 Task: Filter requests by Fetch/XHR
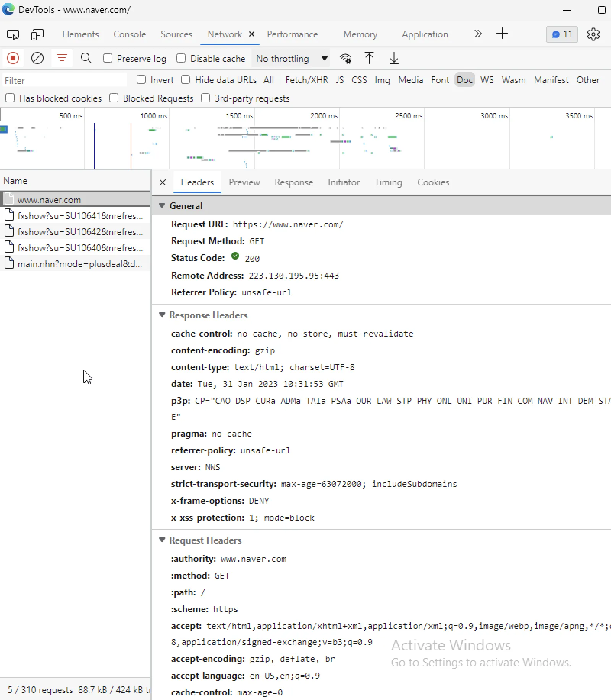307,80
